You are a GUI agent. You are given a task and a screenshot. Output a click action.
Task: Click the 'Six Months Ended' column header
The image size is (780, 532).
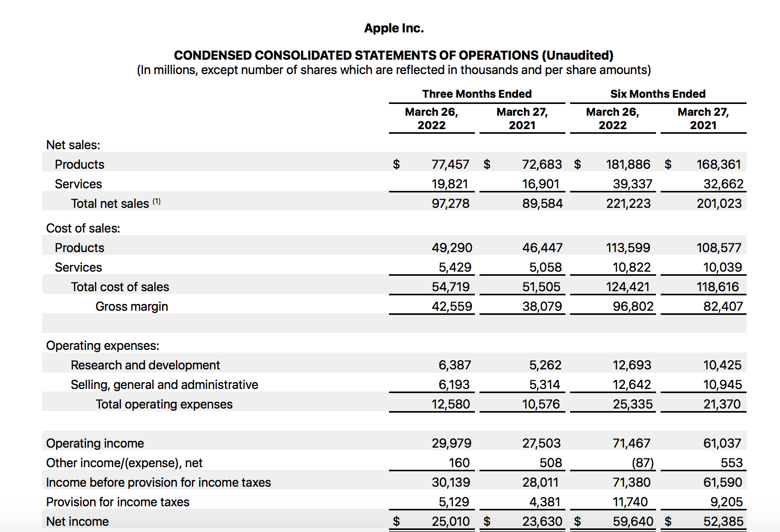point(658,94)
